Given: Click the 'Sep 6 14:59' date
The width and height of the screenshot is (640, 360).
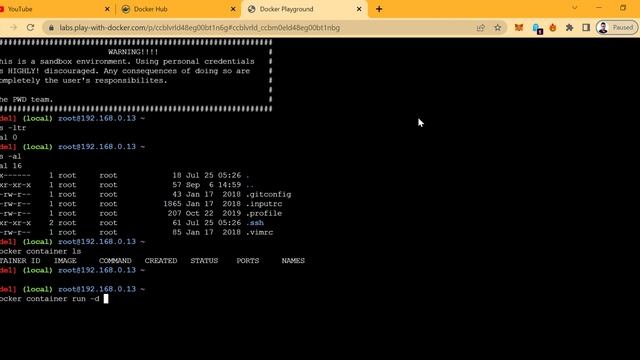Looking at the screenshot, I should click(213, 185).
